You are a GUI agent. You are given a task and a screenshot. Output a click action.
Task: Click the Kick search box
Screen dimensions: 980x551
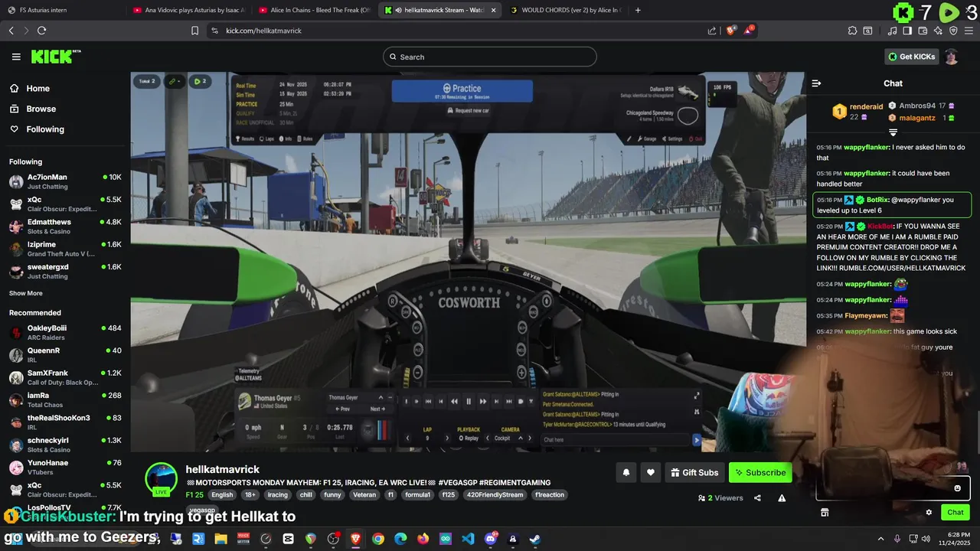click(490, 57)
